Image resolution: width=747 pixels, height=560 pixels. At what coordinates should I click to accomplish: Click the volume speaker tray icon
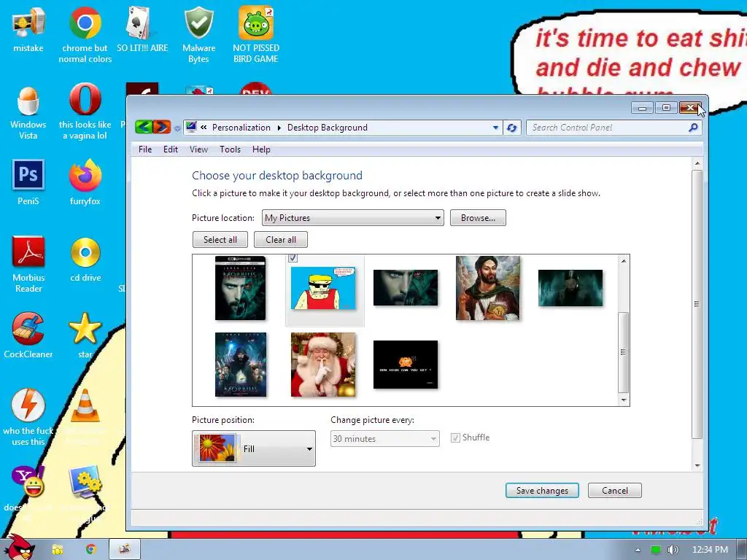click(x=673, y=550)
